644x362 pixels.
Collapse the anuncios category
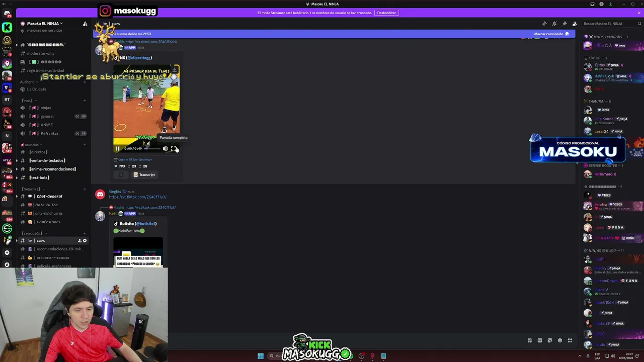(x=31, y=145)
